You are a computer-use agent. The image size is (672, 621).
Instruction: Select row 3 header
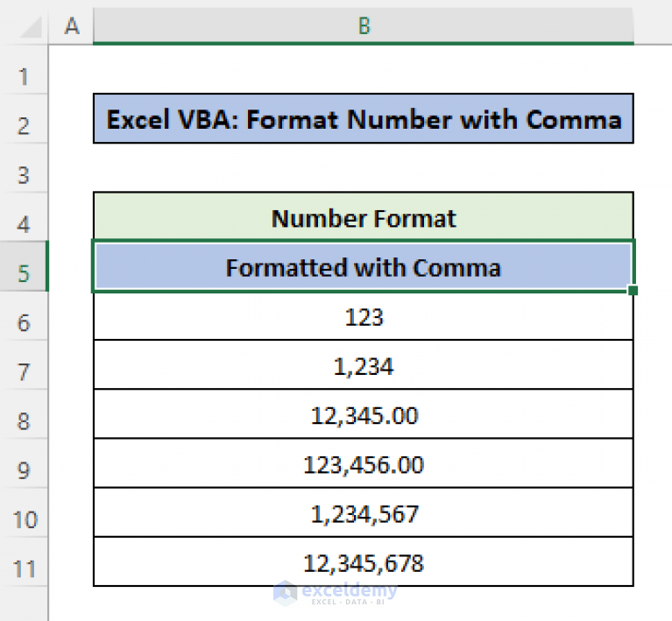[24, 168]
